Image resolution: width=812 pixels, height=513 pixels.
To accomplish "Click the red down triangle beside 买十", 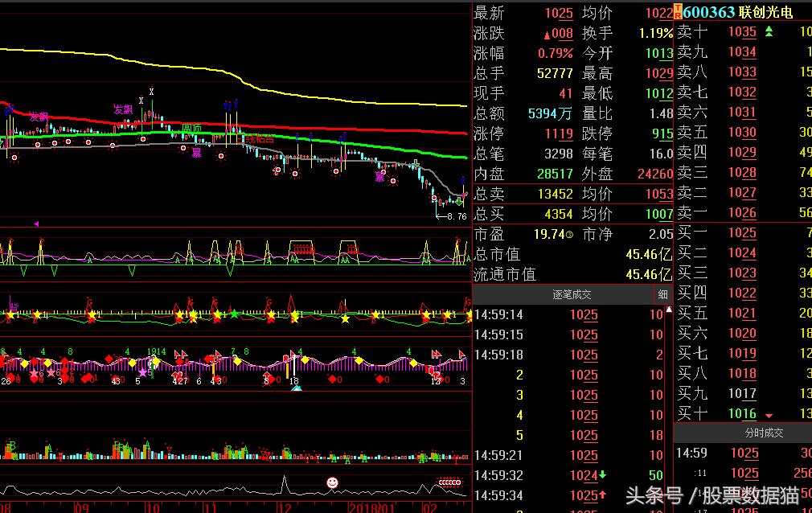I will [769, 416].
